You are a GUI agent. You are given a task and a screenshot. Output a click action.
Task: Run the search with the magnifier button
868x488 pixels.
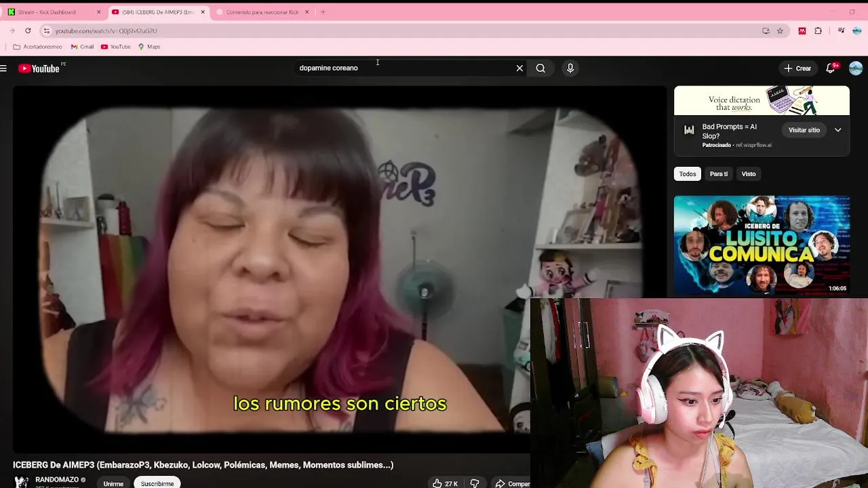(x=540, y=68)
